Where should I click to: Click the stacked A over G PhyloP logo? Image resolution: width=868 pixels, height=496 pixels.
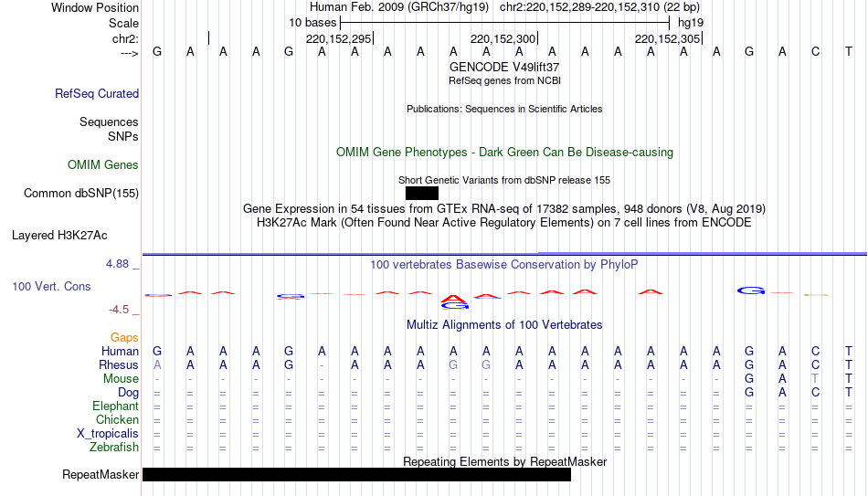[454, 301]
